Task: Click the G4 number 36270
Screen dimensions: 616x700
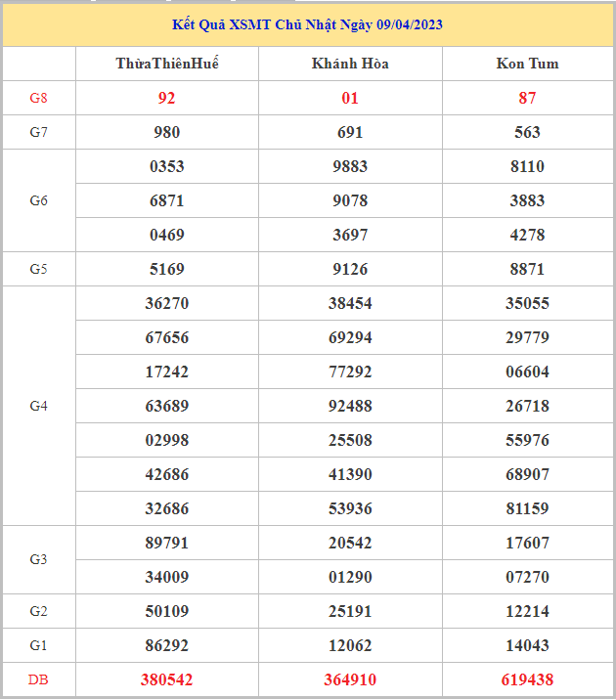Action: point(167,303)
